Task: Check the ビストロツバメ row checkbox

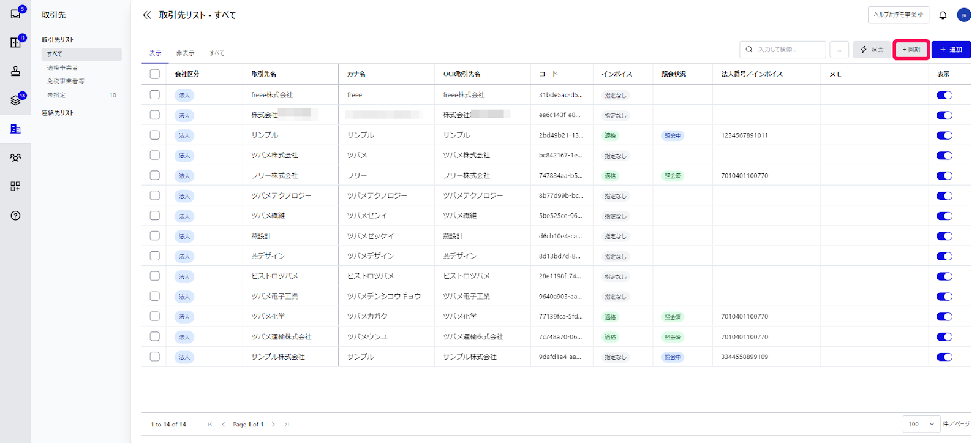Action: click(x=154, y=276)
